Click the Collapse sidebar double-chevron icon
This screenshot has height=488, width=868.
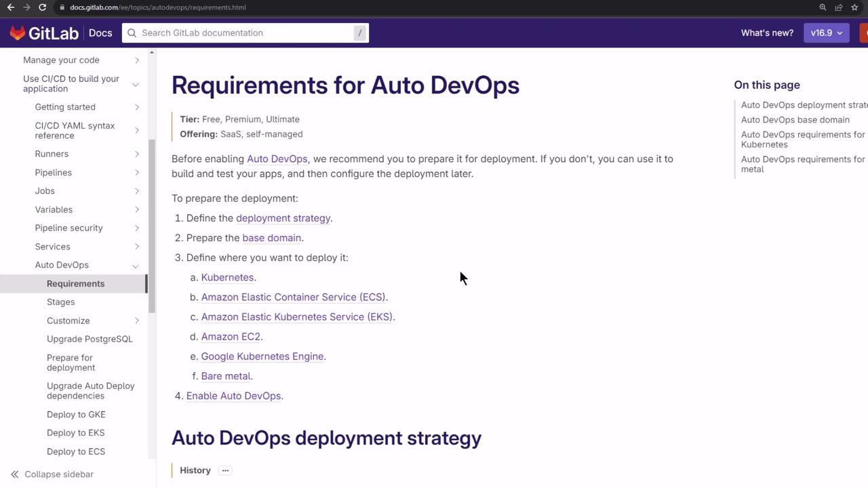pyautogui.click(x=14, y=474)
